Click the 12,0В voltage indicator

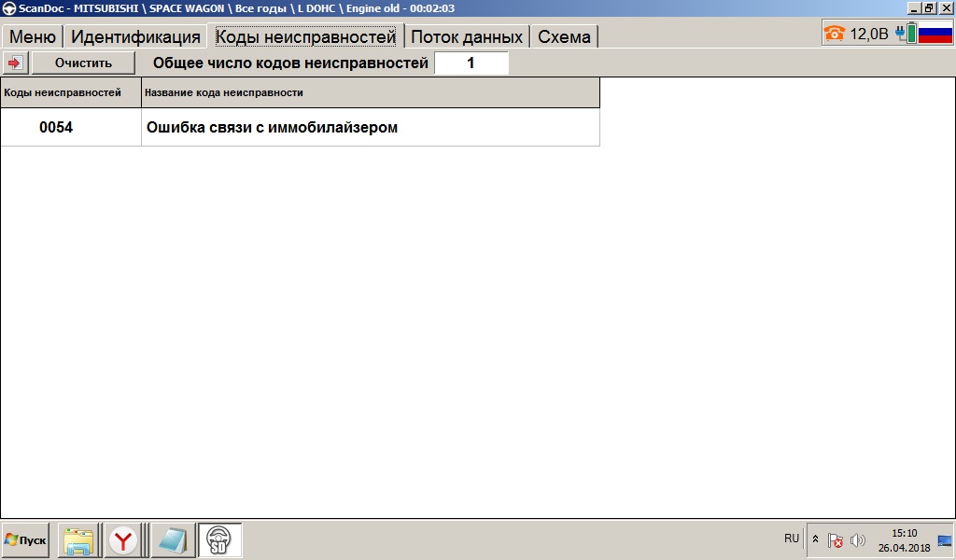(x=869, y=34)
